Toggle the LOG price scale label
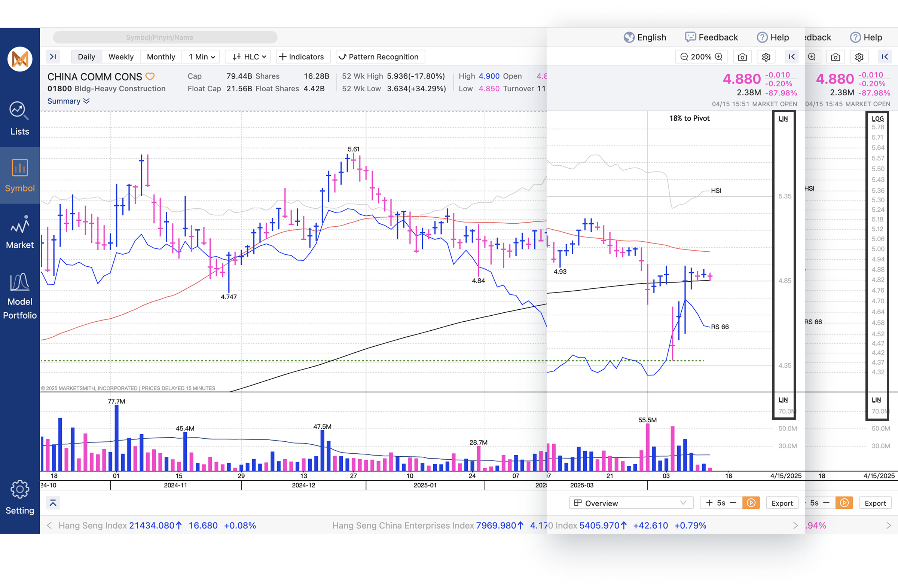 point(877,119)
